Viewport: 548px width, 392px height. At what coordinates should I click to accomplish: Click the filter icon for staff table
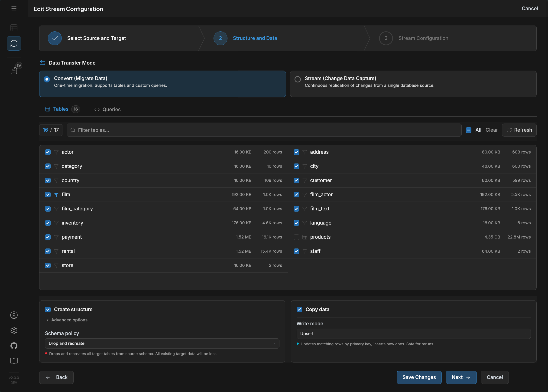[305, 251]
